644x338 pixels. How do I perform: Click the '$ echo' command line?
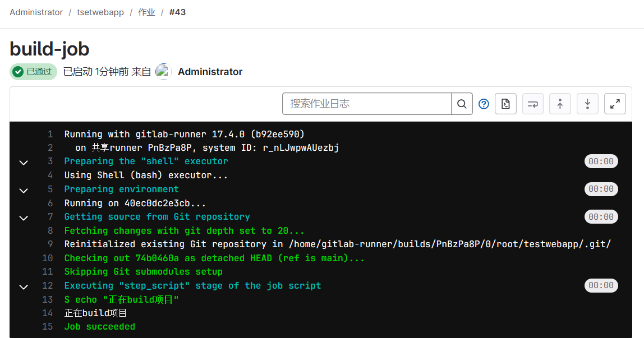pyautogui.click(x=122, y=299)
